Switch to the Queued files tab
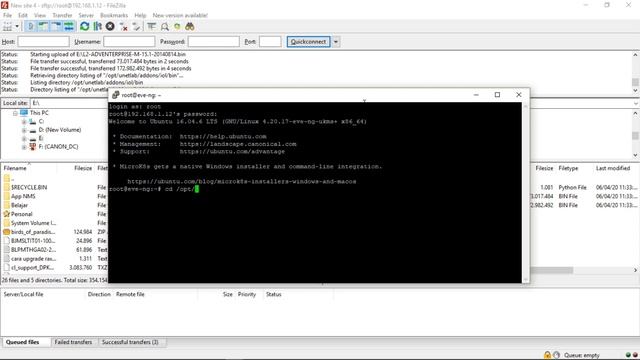This screenshot has height=360, width=640. (22, 342)
